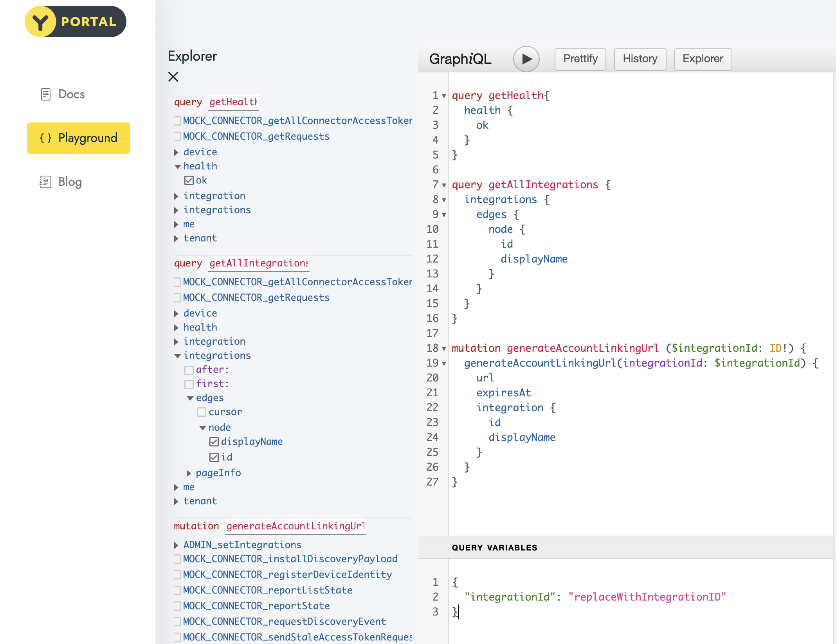
Task: Uncheck the displayName field checkbox
Action: pyautogui.click(x=214, y=442)
